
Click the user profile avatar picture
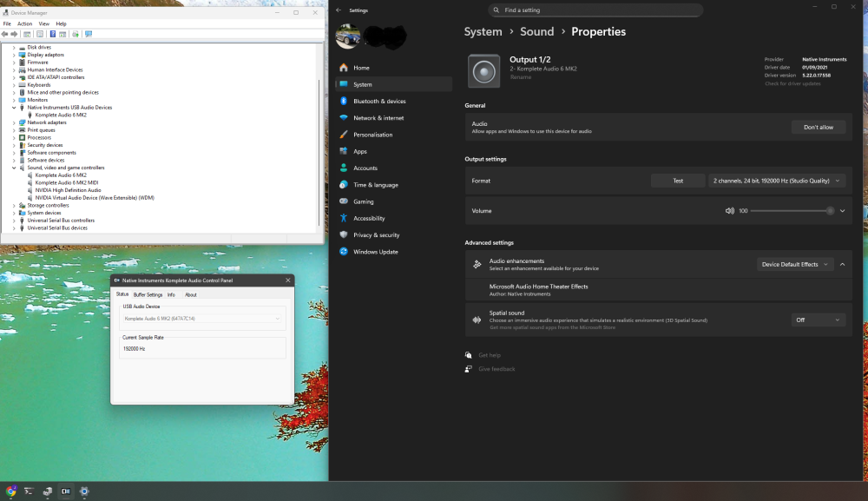[x=348, y=36]
